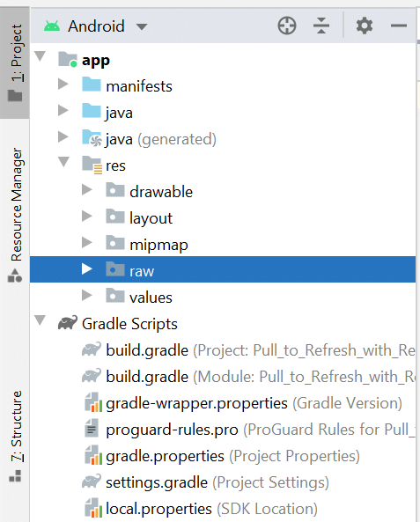Viewport: 420px width, 522px height.
Task: Select the 'values' label
Action: point(151,298)
